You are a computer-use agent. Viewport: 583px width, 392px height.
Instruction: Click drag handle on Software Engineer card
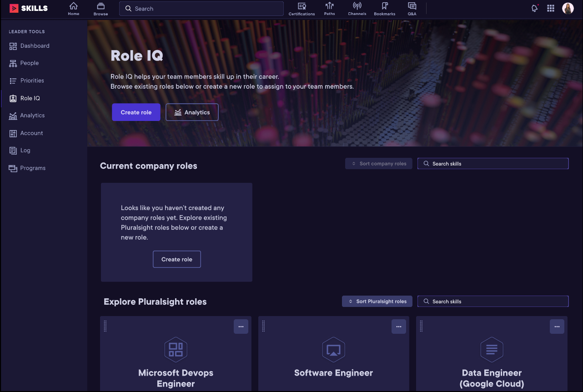(x=263, y=326)
